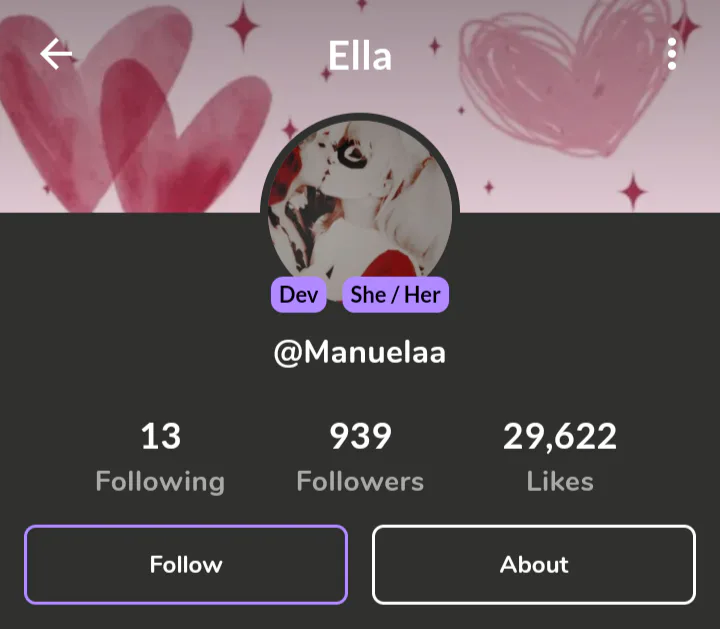
Task: Open the list via the 13 count
Action: tap(161, 436)
